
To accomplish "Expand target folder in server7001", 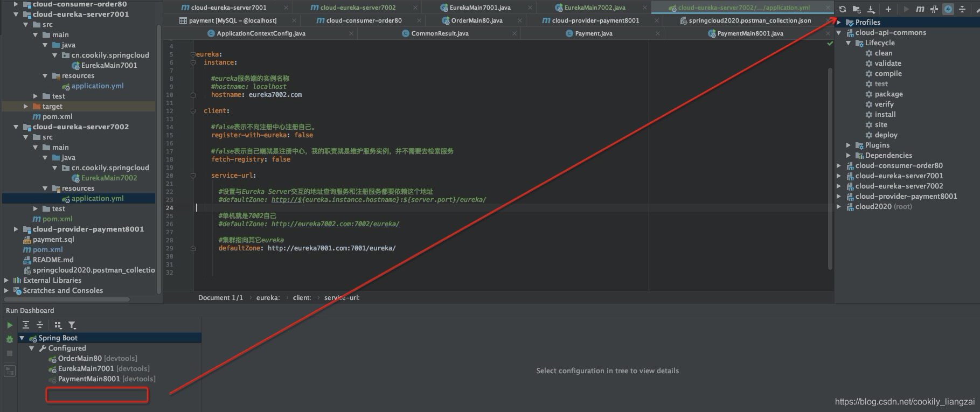I will [x=25, y=106].
